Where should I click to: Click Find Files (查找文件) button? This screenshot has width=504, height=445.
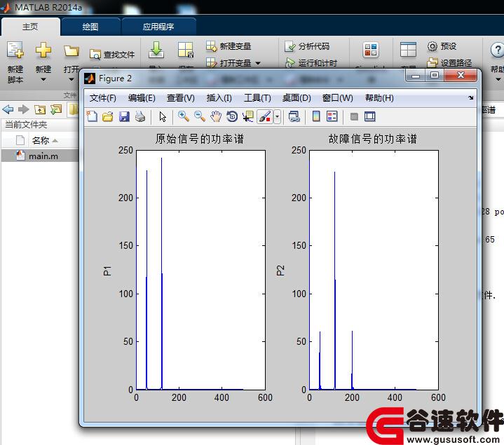click(112, 55)
